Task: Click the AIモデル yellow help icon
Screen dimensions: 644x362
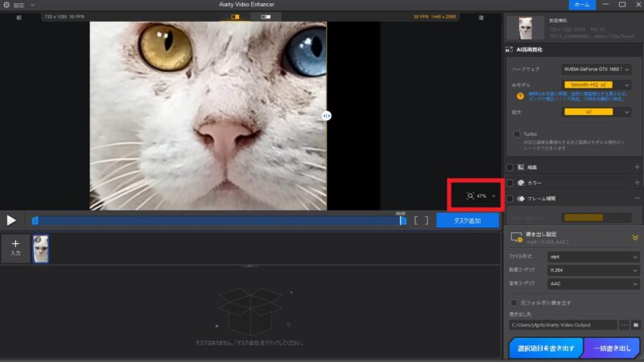Action: (x=520, y=97)
